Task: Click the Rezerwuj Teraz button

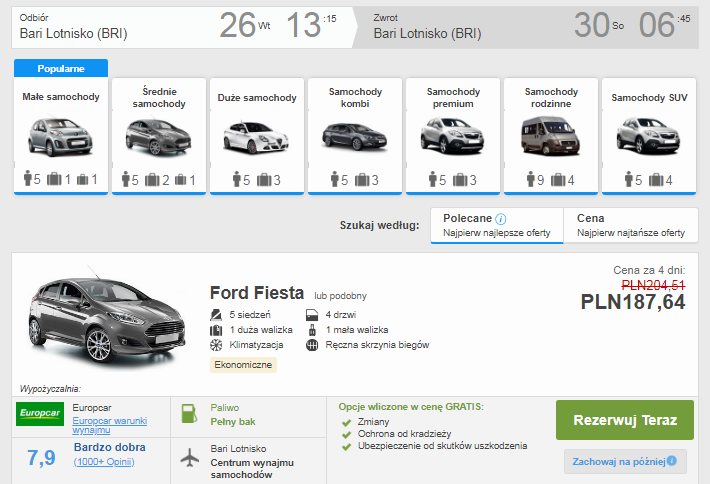Action: click(x=625, y=420)
